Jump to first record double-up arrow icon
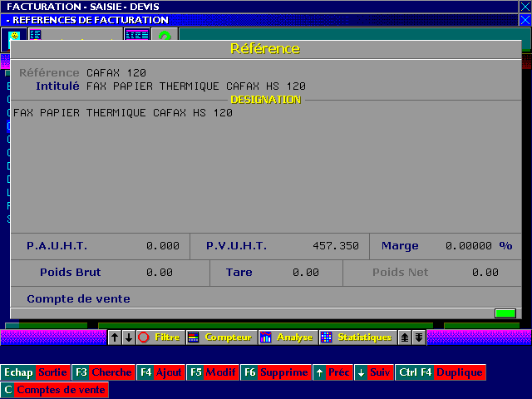Screen dimensions: 532x399 pyautogui.click(x=405, y=337)
